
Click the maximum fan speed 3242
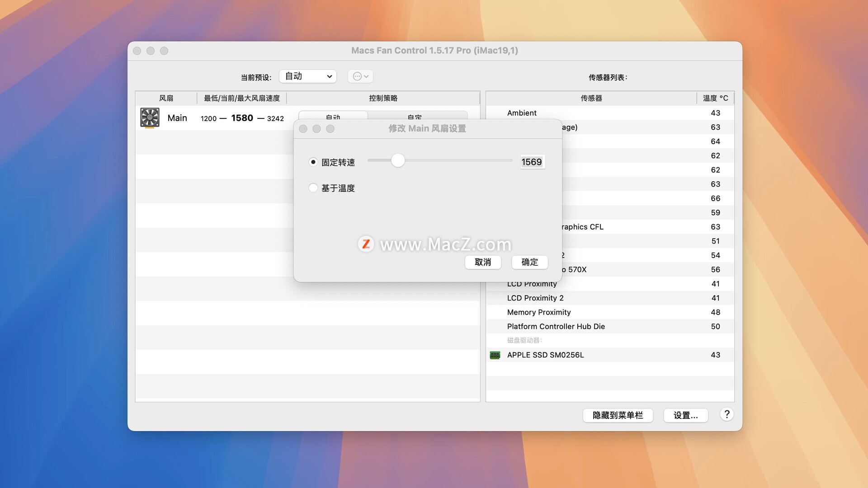[275, 118]
